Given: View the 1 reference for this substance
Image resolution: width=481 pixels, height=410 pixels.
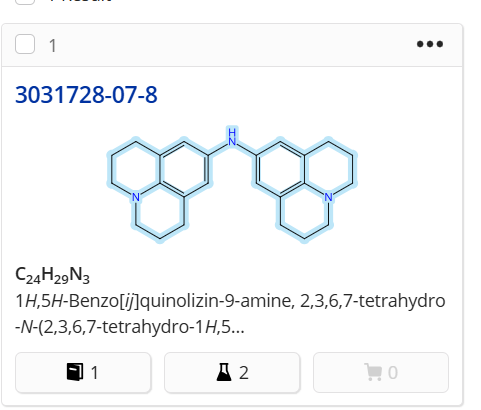Looking at the screenshot, I should [x=83, y=372].
